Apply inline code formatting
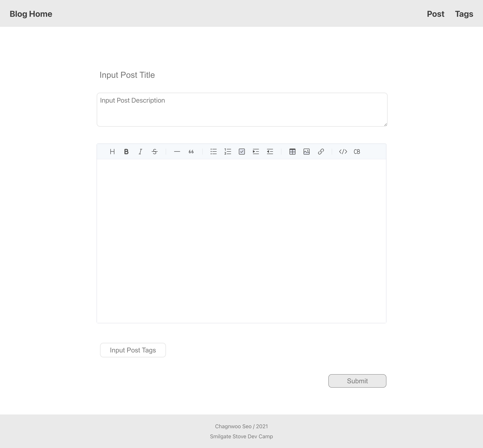Screen dimensions: 483x448 pyautogui.click(x=343, y=152)
